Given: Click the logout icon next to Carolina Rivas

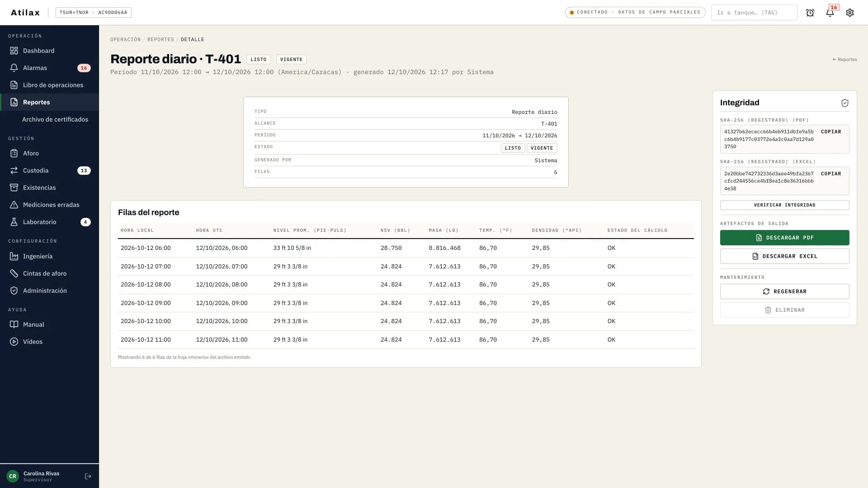Looking at the screenshot, I should tap(88, 476).
